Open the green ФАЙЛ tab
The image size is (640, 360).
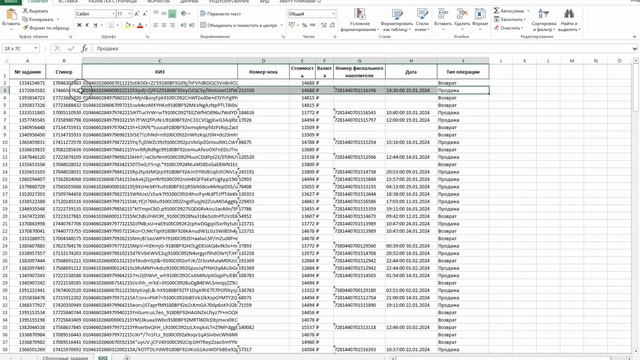coord(11,2)
